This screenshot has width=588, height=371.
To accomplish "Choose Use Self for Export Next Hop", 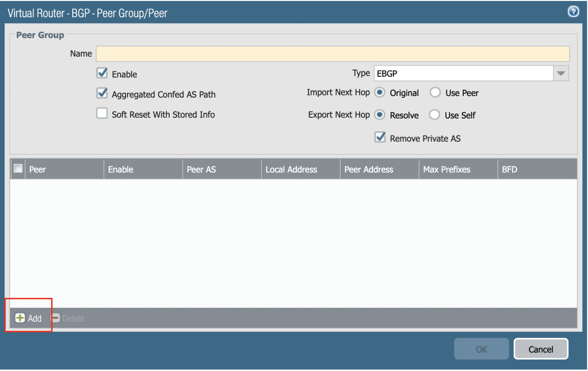I will (x=434, y=115).
